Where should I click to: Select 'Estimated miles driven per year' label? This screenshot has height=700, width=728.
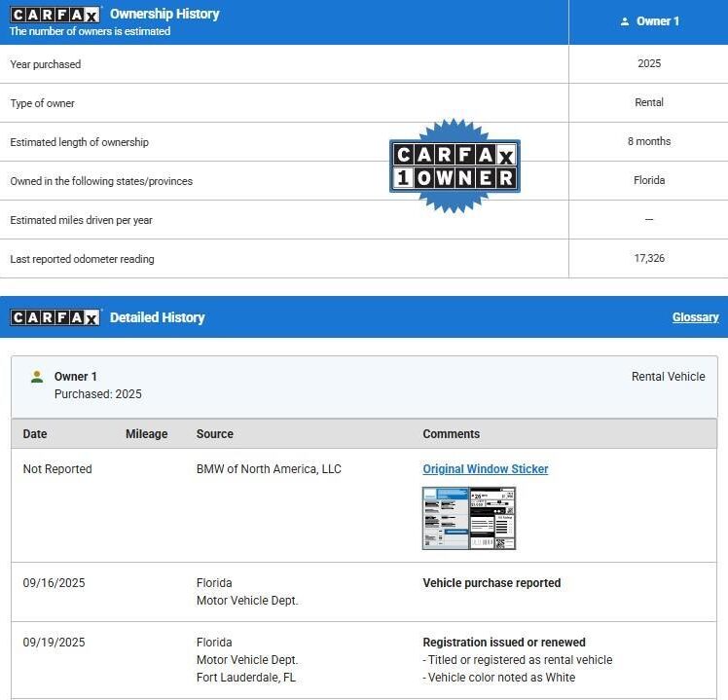[81, 220]
